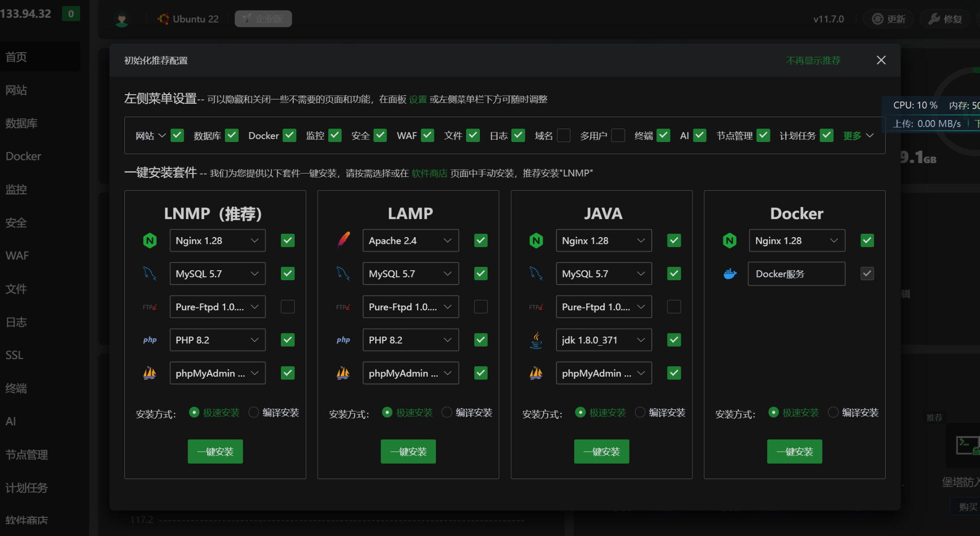Open phpMyAdmin dropdown in LAMP panel
Screen dimensions: 980x536
click(x=411, y=373)
